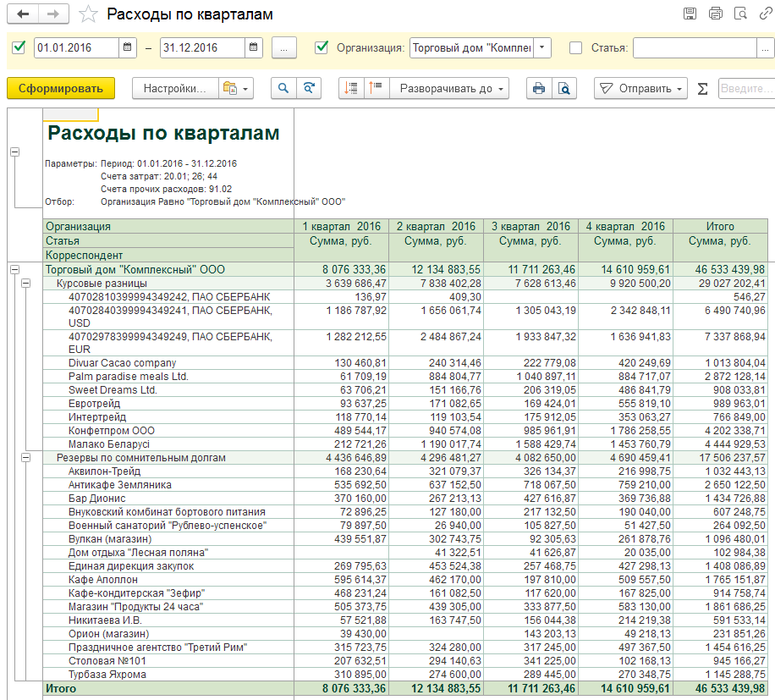Viewport: 775px width, 700px height.
Task: Open the Разворачивать до dropdown
Action: pyautogui.click(x=448, y=88)
